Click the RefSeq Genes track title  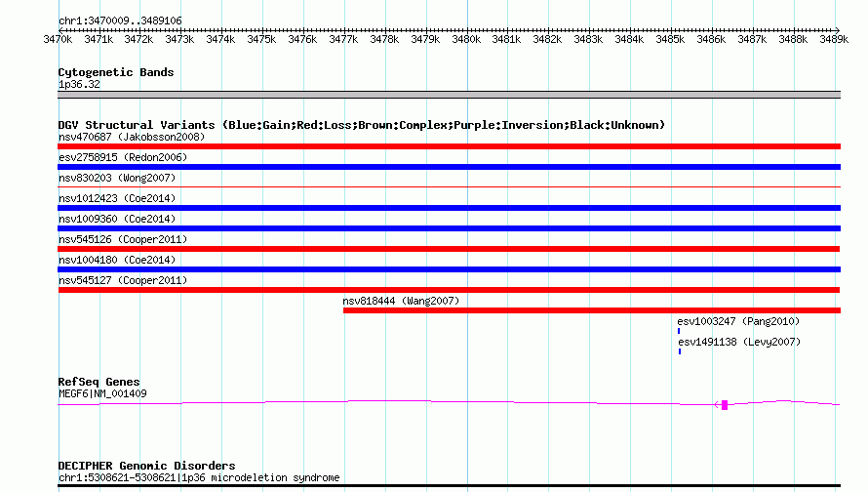coord(99,382)
